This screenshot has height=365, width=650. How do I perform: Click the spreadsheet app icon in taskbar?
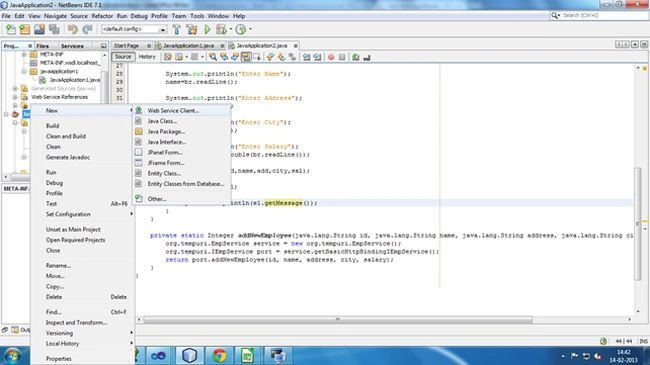(x=247, y=355)
